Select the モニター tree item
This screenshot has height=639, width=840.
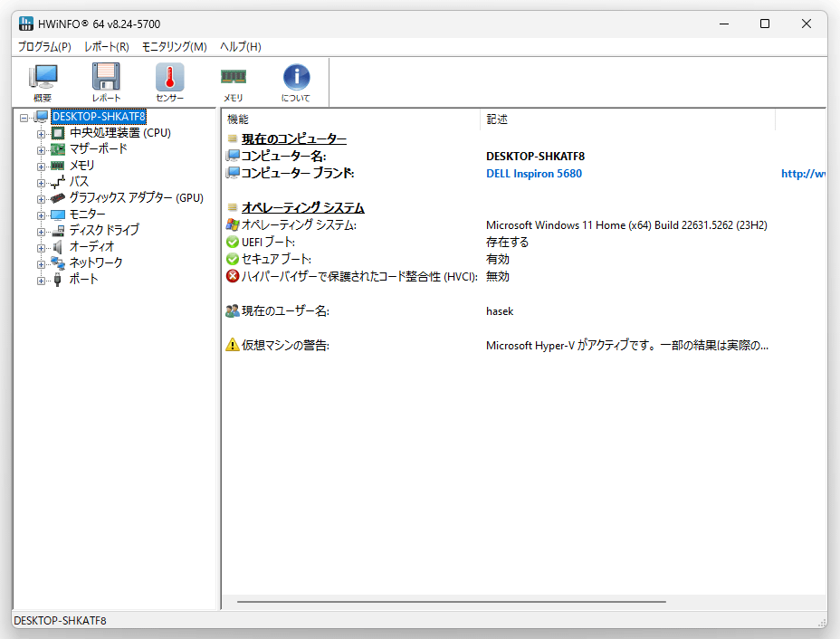(87, 215)
